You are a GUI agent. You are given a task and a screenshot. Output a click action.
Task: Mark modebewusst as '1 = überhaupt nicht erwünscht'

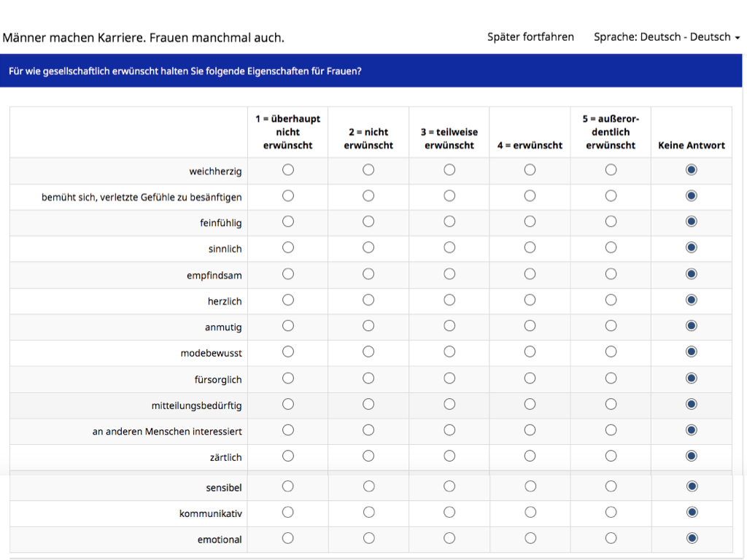pos(288,352)
